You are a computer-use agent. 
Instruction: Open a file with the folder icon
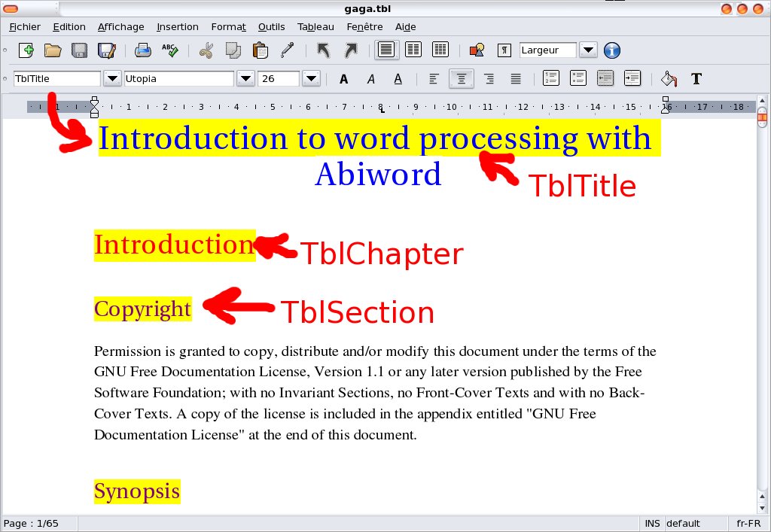53,50
